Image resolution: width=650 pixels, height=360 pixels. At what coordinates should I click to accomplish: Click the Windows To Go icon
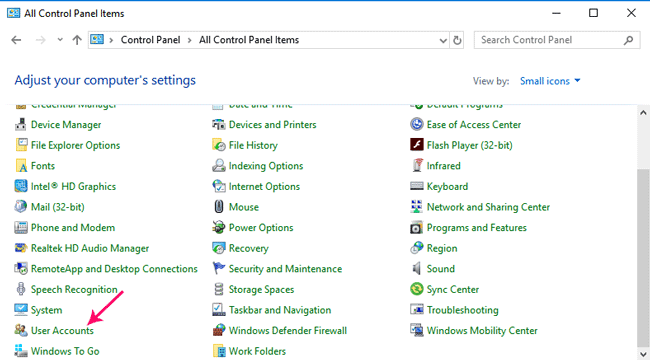[21, 350]
